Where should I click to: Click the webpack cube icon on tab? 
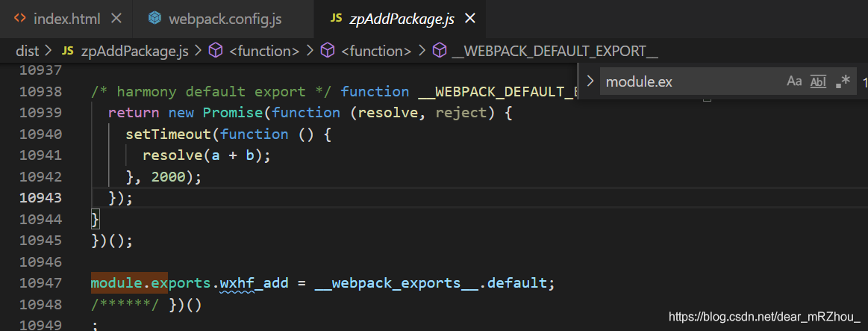(154, 19)
